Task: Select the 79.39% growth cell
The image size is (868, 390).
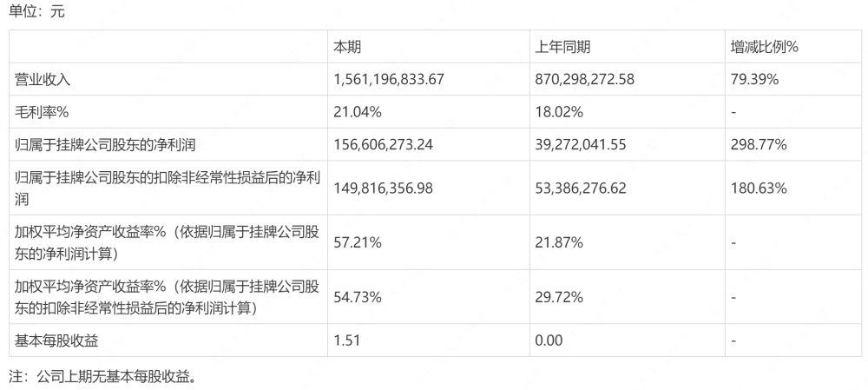Action: 754,79
